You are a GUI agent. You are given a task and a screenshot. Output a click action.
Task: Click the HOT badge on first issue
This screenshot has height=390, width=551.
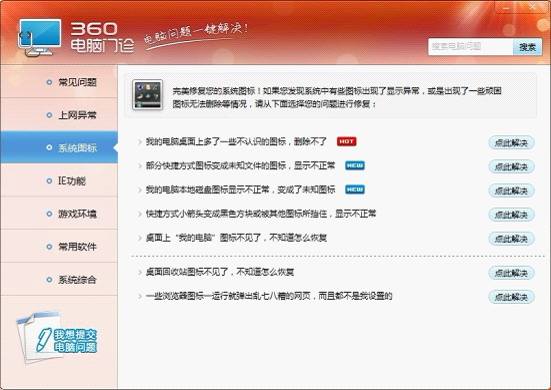(346, 141)
